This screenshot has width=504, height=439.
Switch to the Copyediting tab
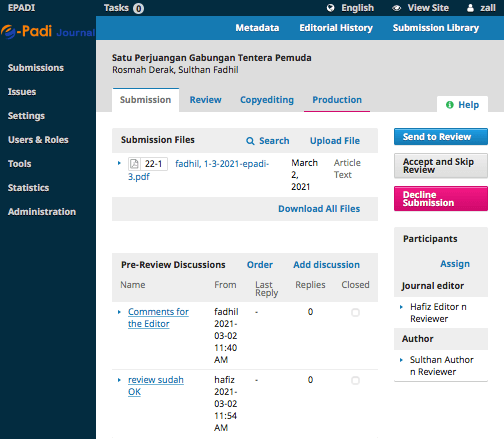point(267,100)
